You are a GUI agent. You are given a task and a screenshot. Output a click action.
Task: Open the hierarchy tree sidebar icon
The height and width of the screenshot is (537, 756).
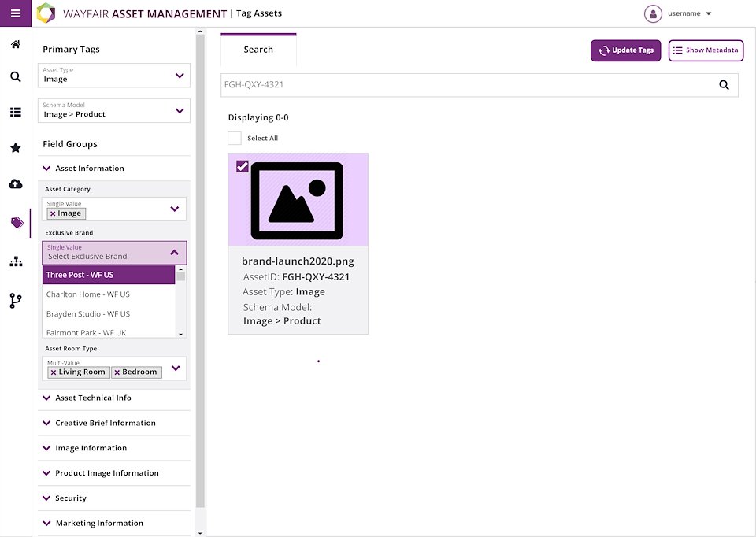[16, 261]
